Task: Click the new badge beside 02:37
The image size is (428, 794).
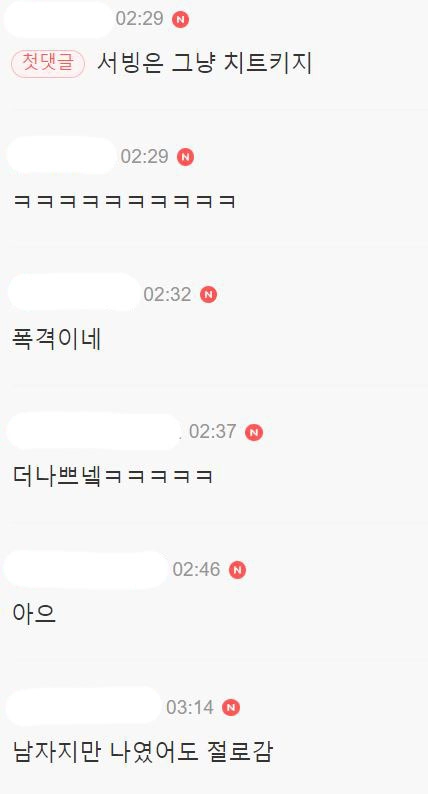Action: (x=254, y=432)
